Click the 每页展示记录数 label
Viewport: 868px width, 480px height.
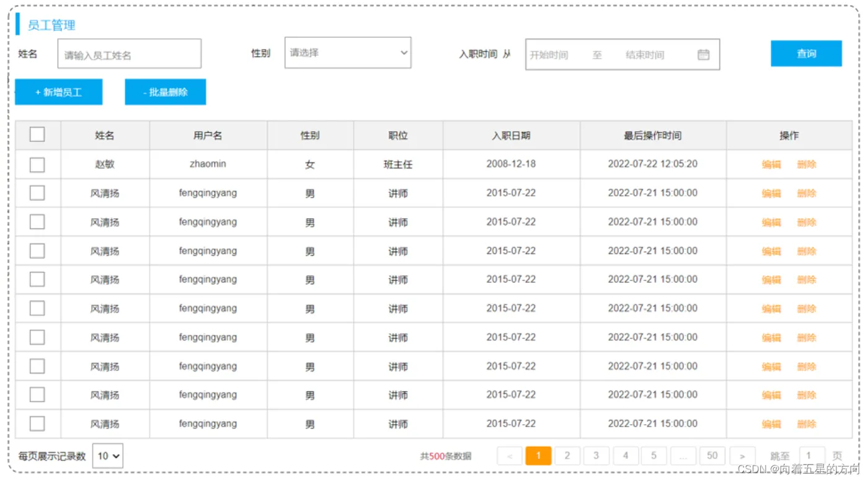pyautogui.click(x=52, y=456)
